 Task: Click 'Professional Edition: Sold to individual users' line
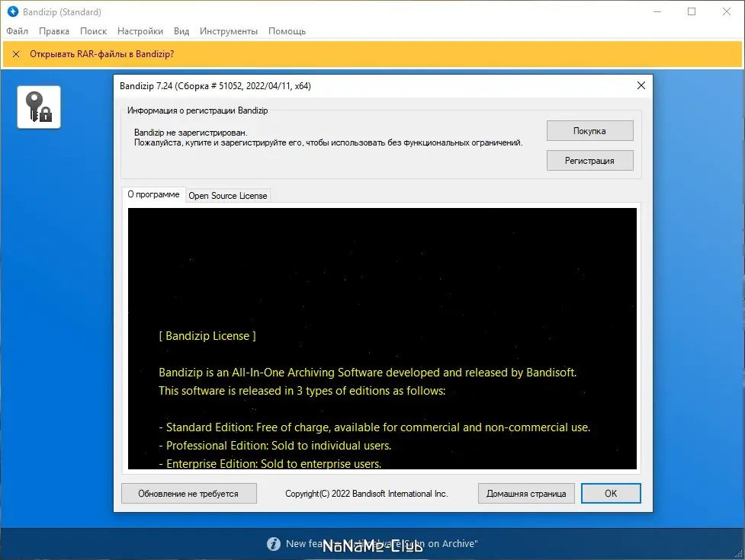pos(275,446)
